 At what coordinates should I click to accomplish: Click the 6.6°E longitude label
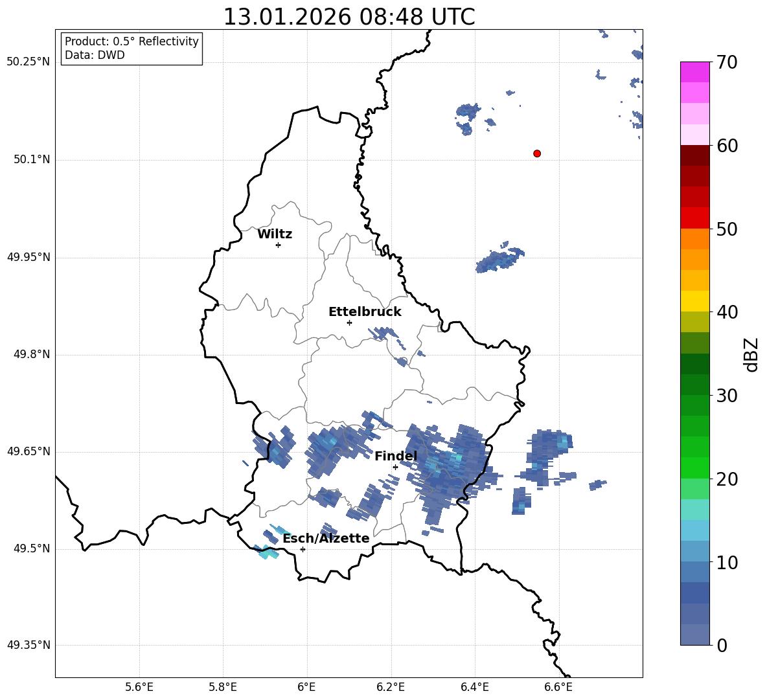[558, 687]
